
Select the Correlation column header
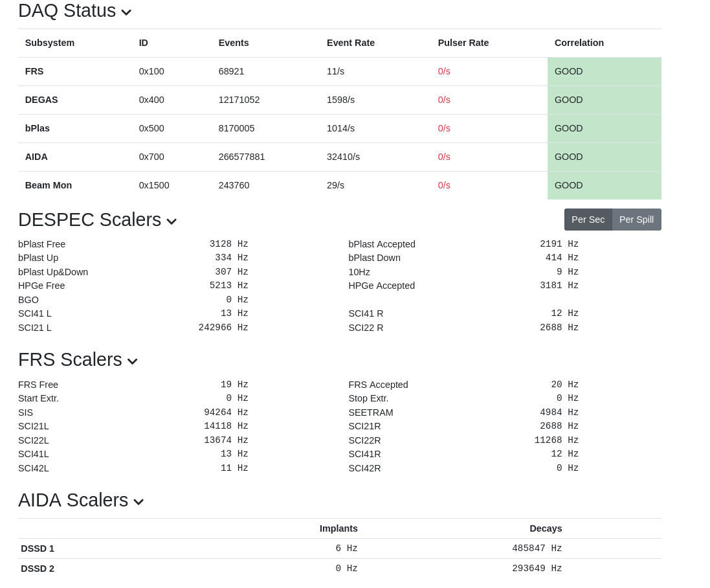click(x=579, y=43)
